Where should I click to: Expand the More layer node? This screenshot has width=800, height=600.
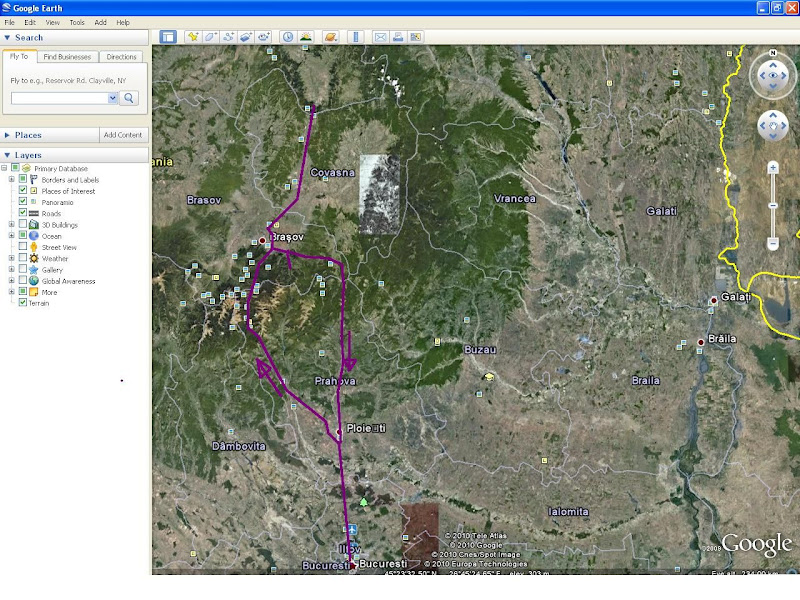tap(11, 291)
